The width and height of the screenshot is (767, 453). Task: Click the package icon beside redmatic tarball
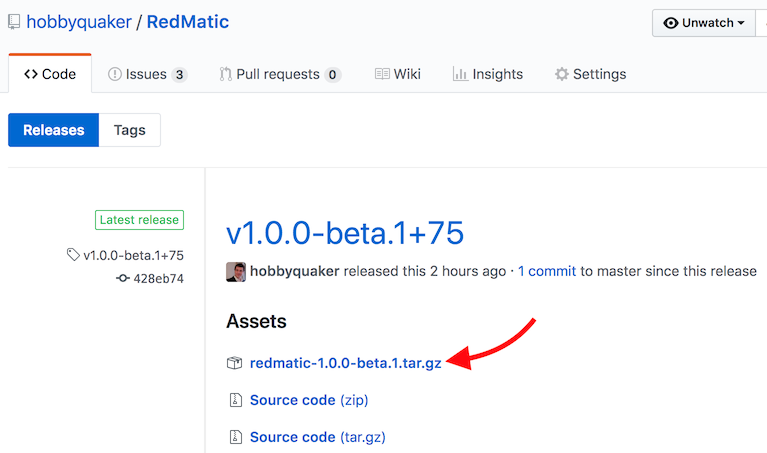(x=234, y=363)
